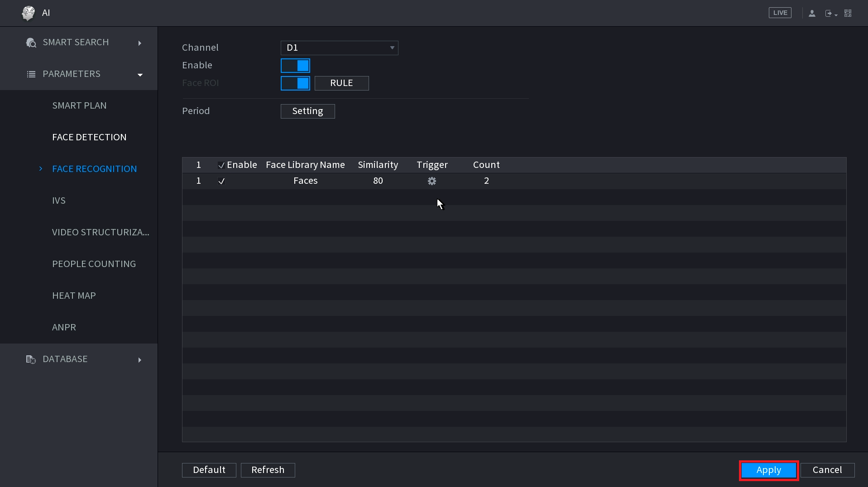
Task: Open the Channel D1 dropdown
Action: (339, 48)
